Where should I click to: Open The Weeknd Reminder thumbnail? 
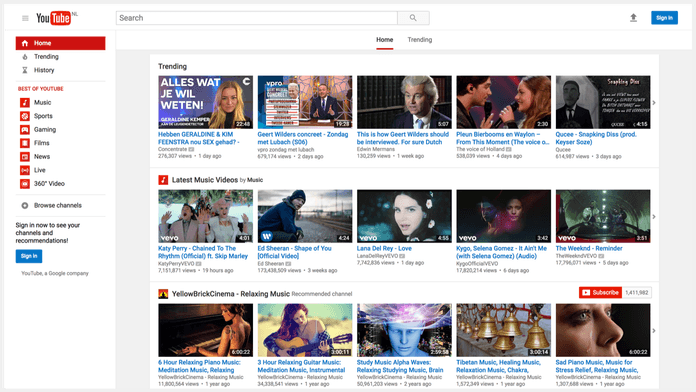[603, 216]
